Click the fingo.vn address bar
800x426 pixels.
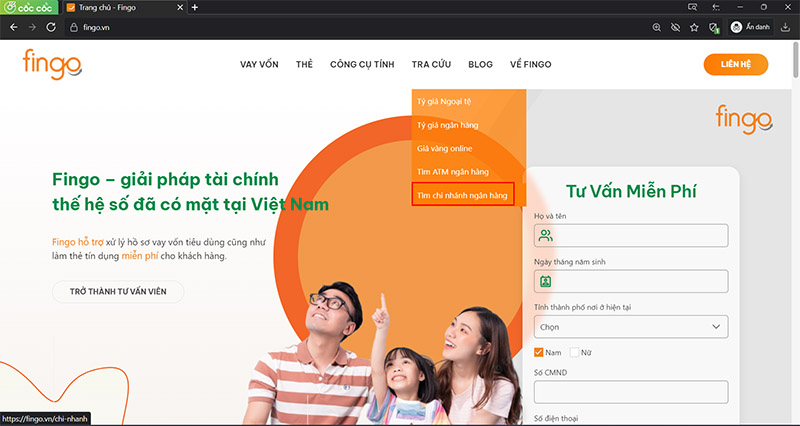coord(357,28)
